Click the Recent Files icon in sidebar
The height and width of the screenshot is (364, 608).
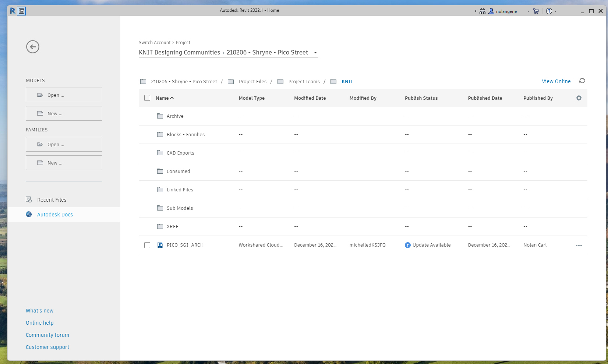28,199
